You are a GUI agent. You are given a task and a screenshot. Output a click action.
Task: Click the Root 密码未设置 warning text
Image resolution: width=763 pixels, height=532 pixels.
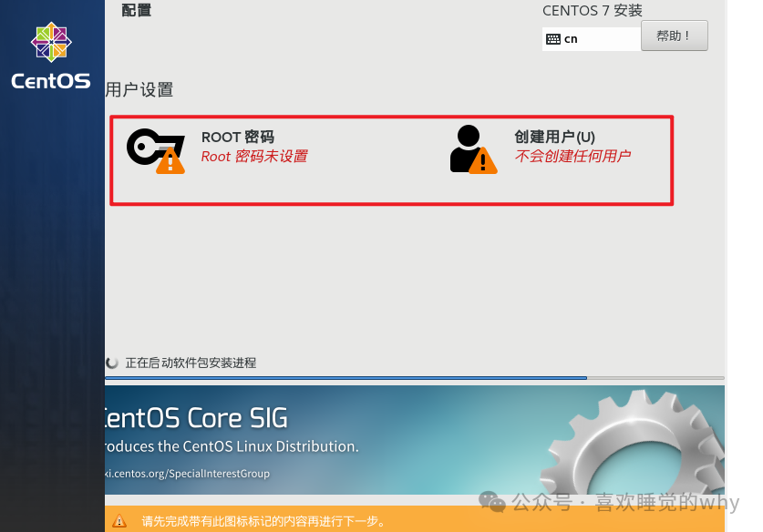coord(254,157)
